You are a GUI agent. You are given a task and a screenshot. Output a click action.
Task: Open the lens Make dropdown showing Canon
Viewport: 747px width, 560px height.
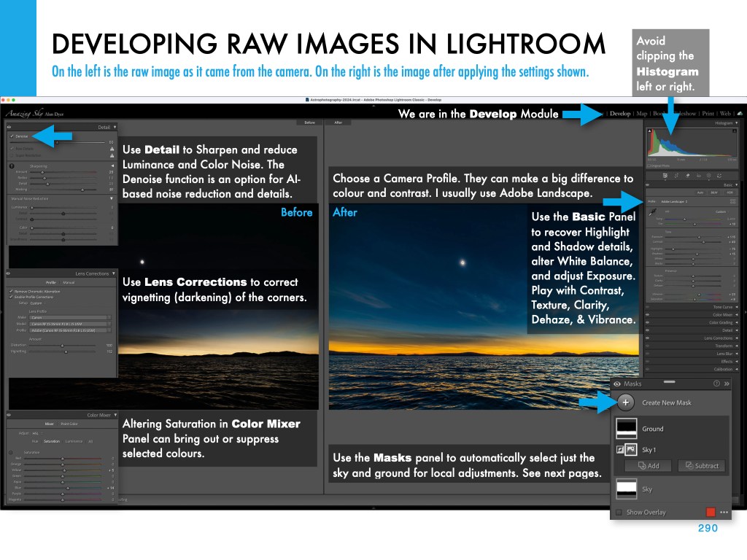pos(69,317)
